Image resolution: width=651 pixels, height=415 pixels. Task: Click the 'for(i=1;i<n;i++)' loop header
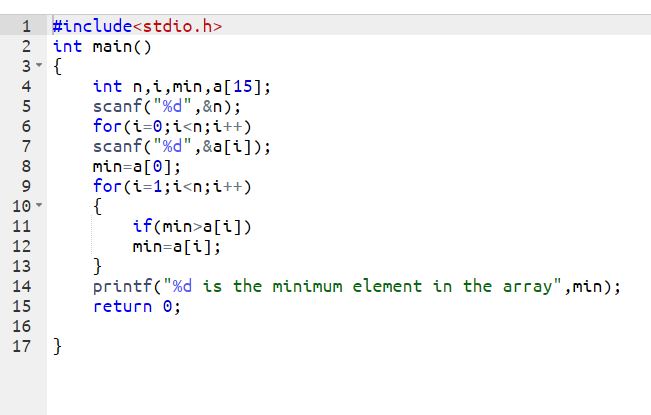[x=172, y=186]
